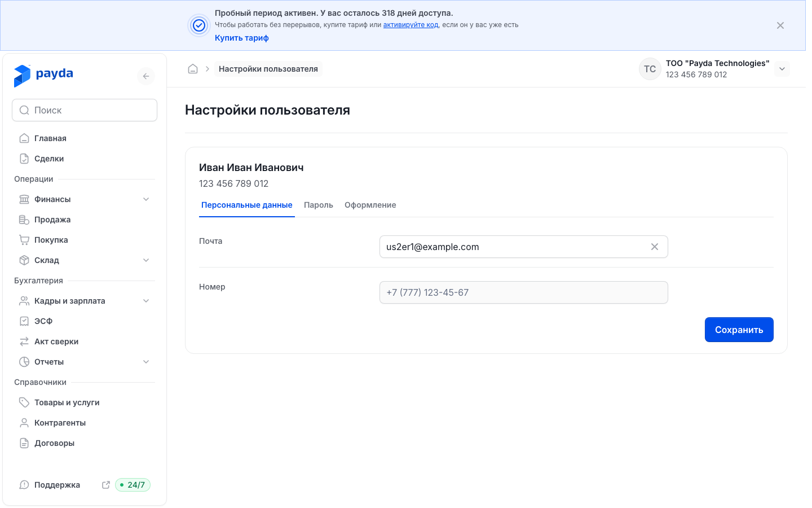Click the ЭСФ receipt icon
812x508 pixels.
pos(24,321)
